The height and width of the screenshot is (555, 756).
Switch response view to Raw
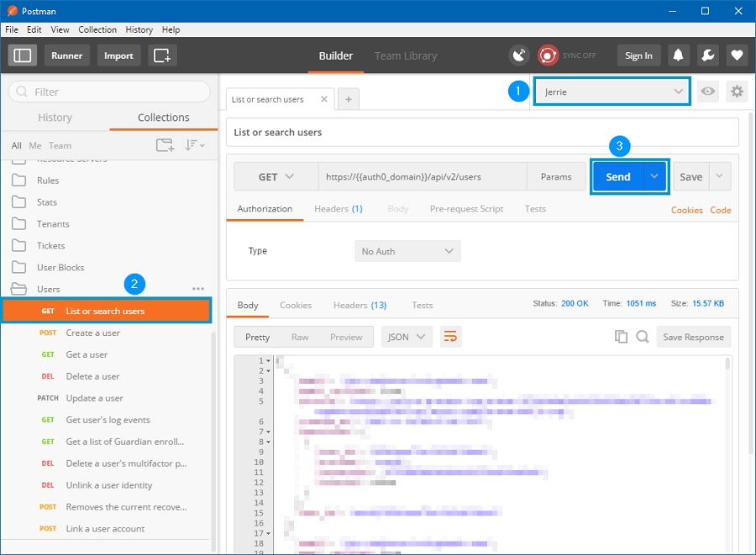pyautogui.click(x=300, y=337)
